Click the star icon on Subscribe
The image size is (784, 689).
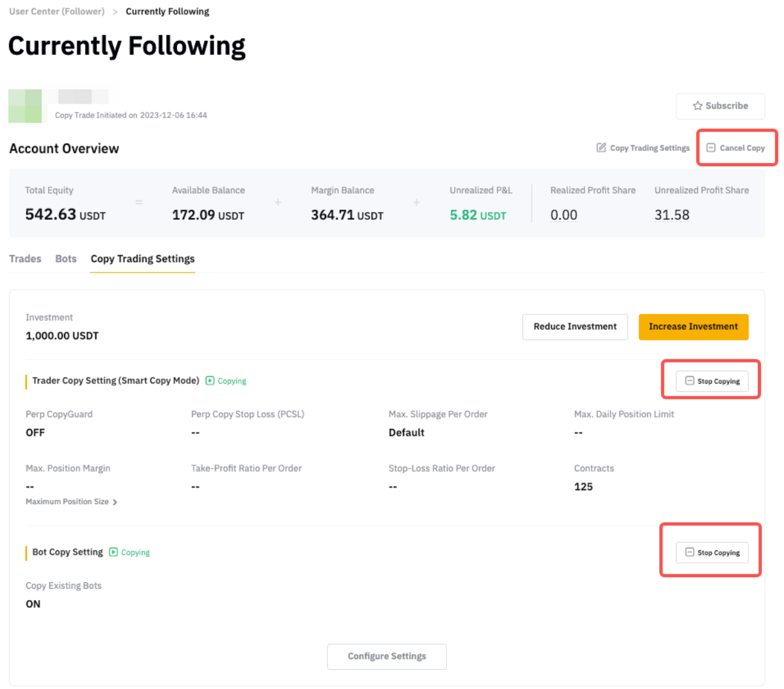click(697, 106)
